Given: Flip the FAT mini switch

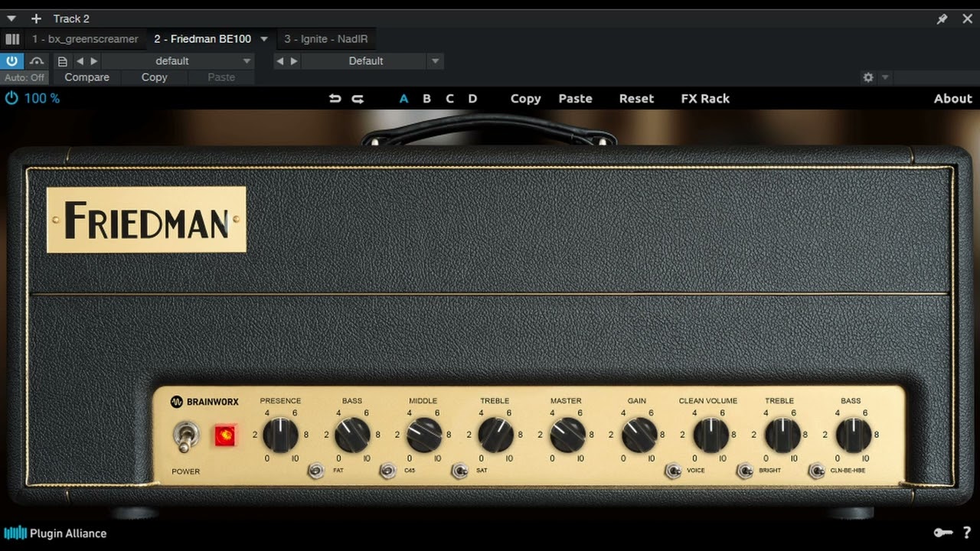Looking at the screenshot, I should tap(315, 471).
